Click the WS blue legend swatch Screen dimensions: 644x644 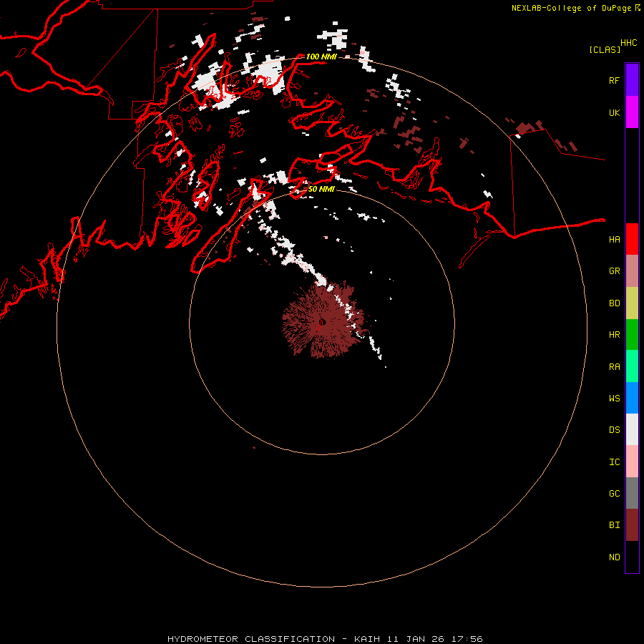tap(632, 398)
